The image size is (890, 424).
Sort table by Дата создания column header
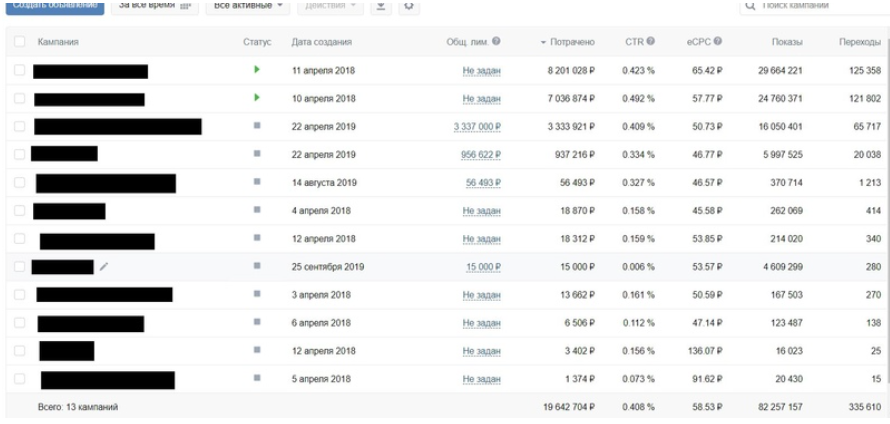(321, 42)
